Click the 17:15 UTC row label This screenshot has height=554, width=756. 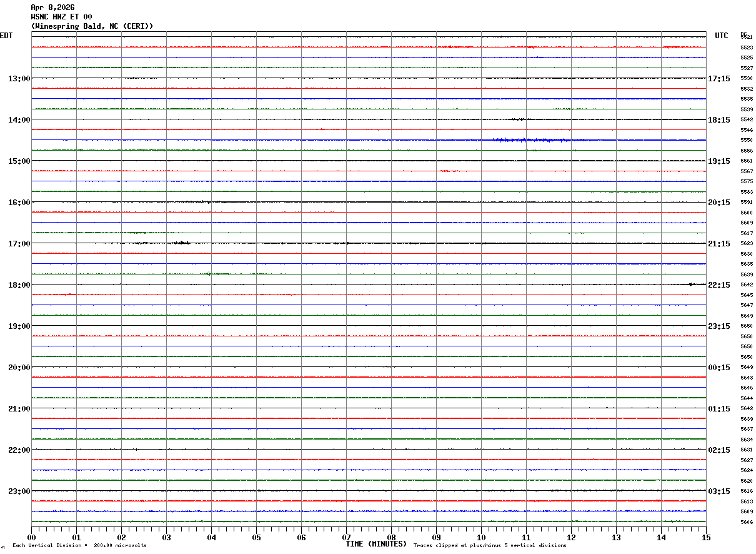(x=719, y=78)
